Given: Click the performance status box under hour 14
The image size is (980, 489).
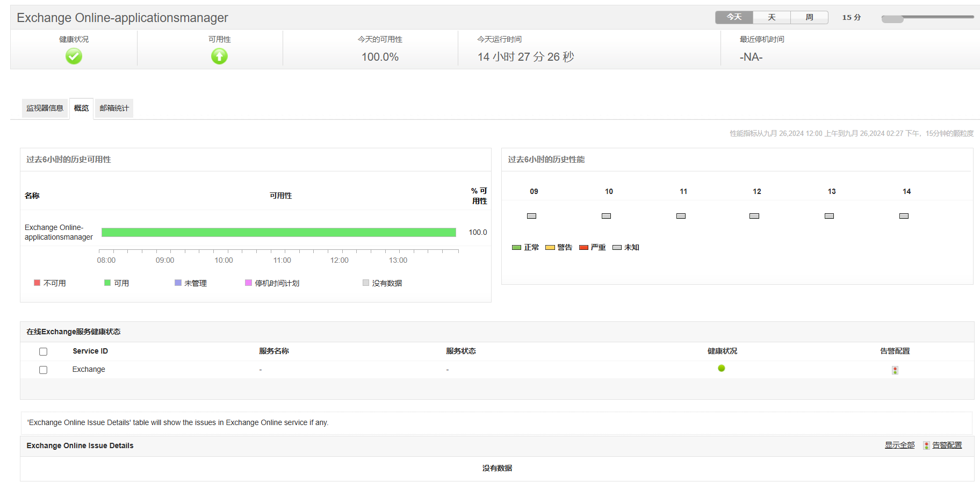Looking at the screenshot, I should (x=904, y=216).
